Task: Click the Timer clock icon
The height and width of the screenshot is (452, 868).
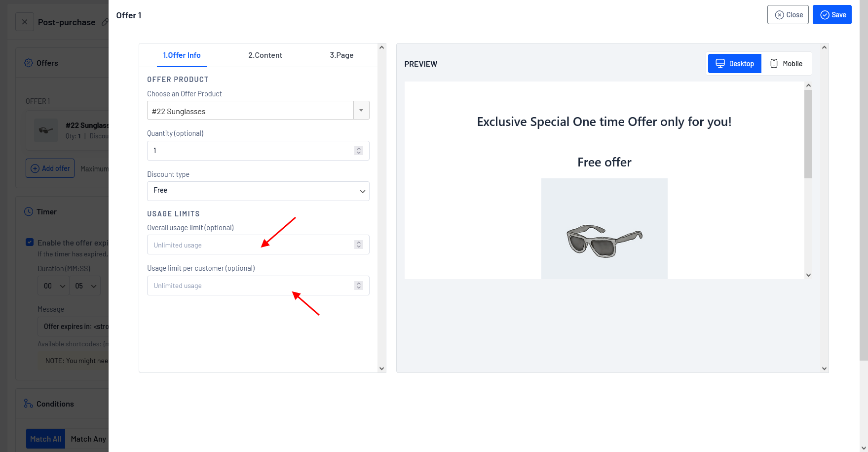Action: pos(29,212)
